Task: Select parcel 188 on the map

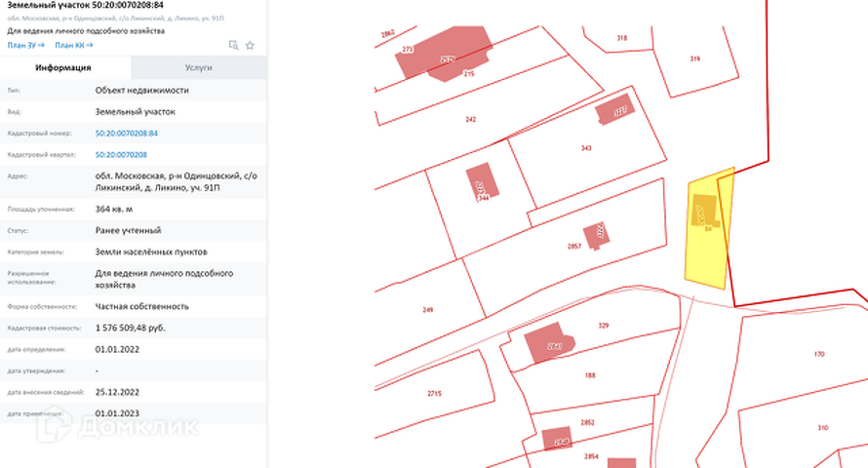Action: (590, 375)
